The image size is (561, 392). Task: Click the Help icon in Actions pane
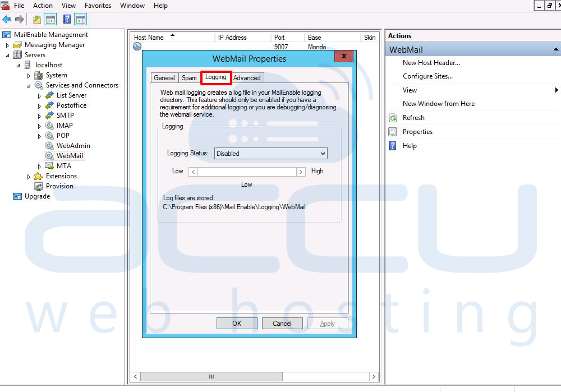point(393,146)
